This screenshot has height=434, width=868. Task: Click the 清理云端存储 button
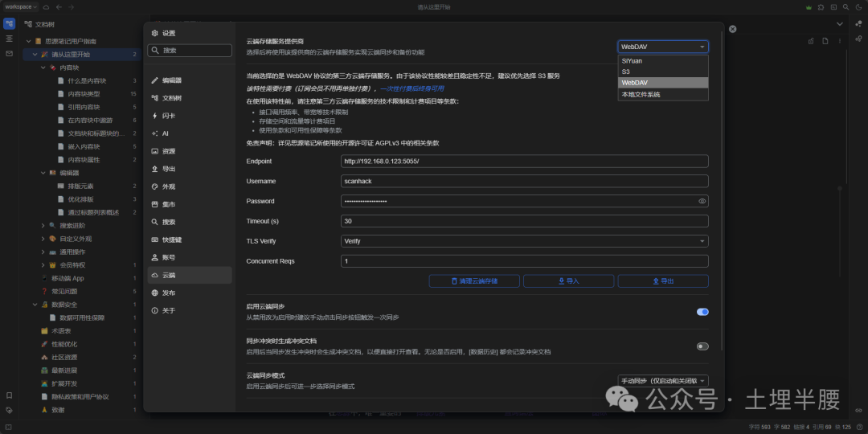474,281
